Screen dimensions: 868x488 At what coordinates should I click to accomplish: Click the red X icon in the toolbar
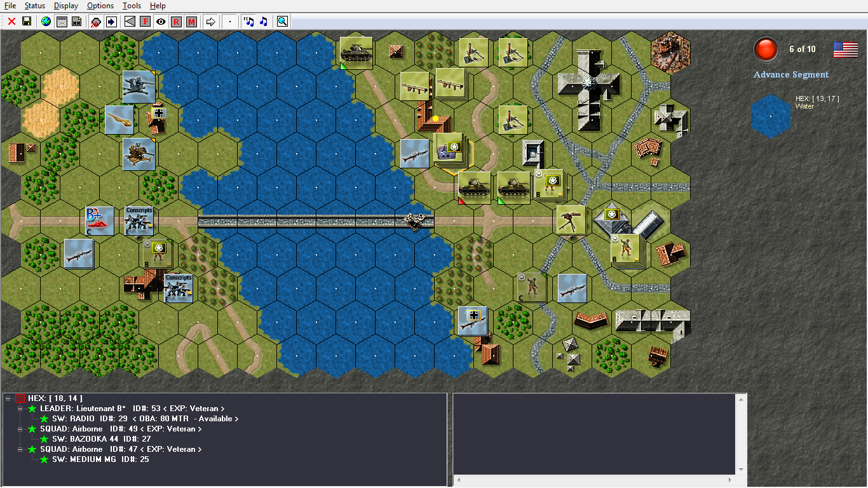11,22
